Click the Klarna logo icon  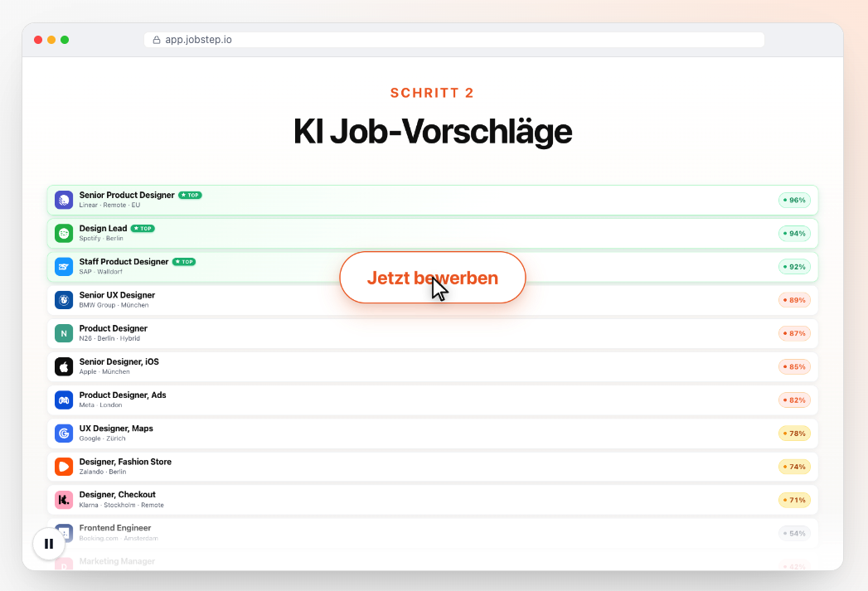(x=64, y=500)
